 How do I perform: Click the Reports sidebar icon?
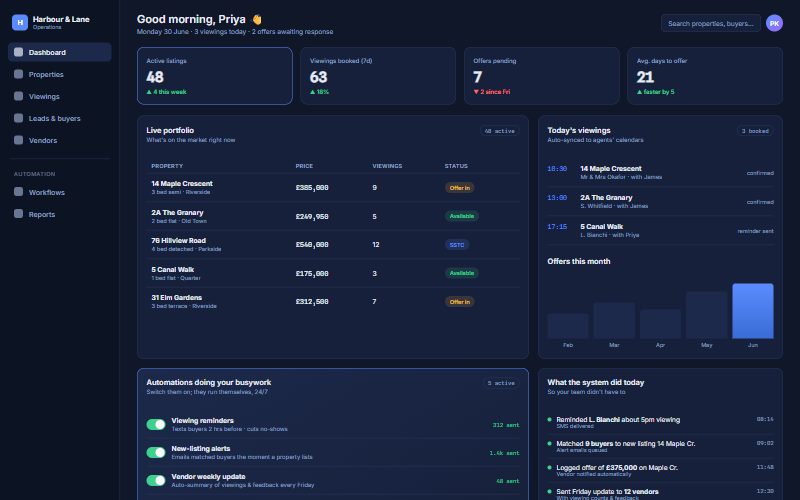tap(18, 214)
